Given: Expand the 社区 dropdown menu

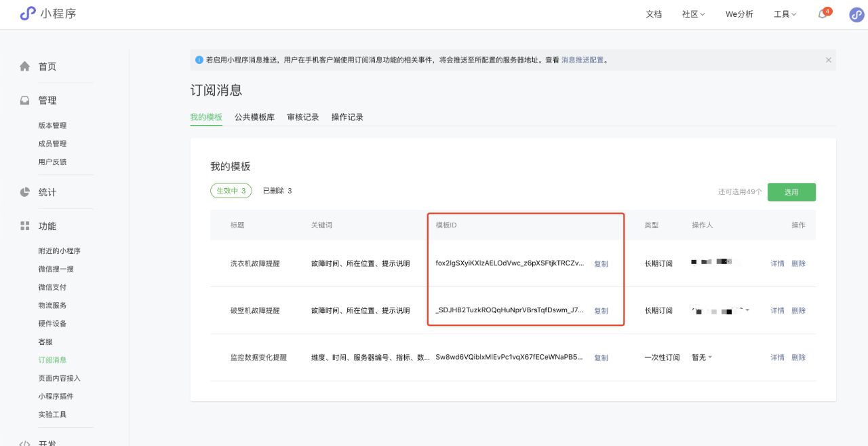Looking at the screenshot, I should pos(694,14).
